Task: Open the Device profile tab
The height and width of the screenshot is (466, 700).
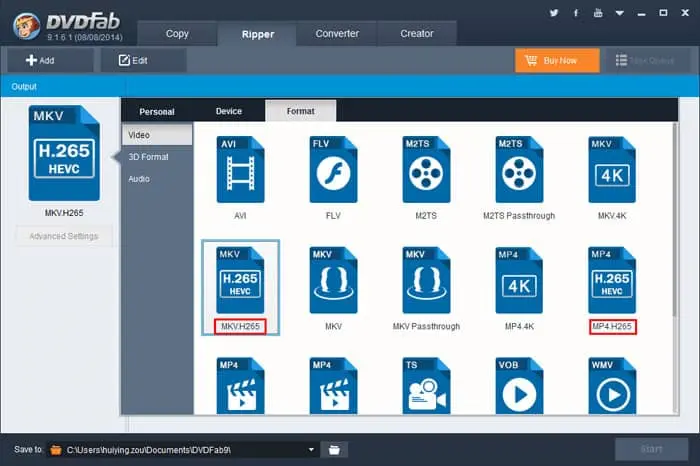Action: point(229,111)
